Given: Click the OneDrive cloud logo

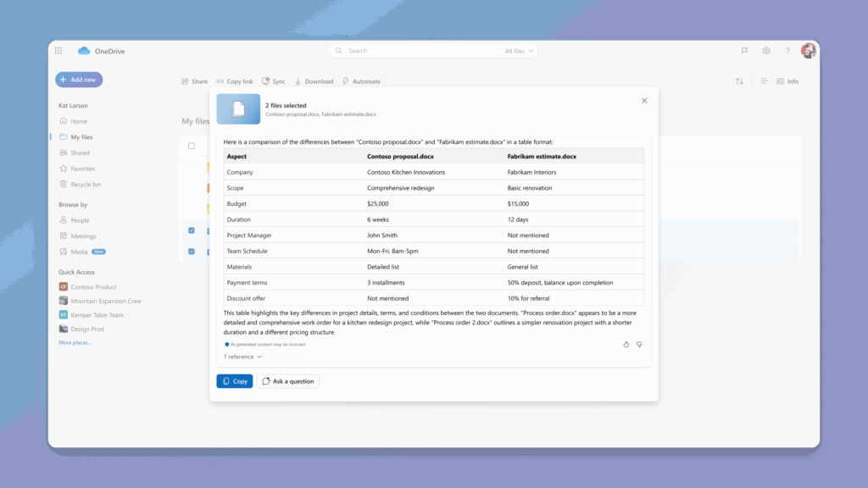Looking at the screenshot, I should 84,51.
